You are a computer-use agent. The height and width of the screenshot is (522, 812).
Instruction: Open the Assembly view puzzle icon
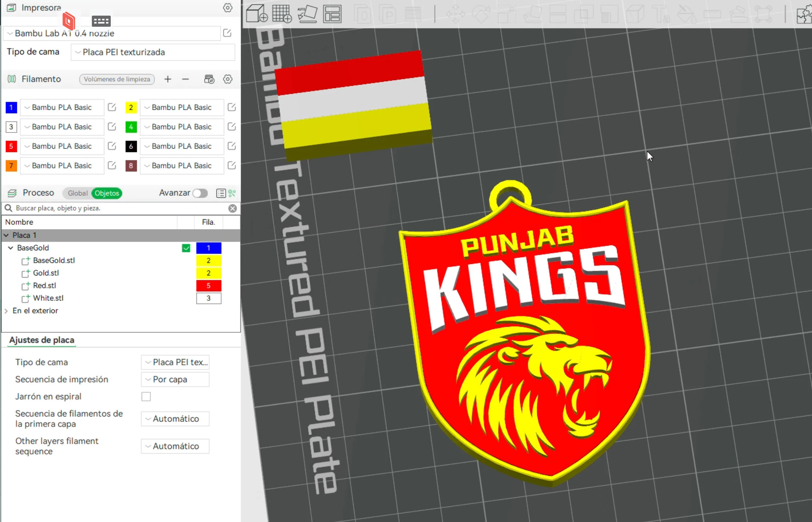pos(804,14)
